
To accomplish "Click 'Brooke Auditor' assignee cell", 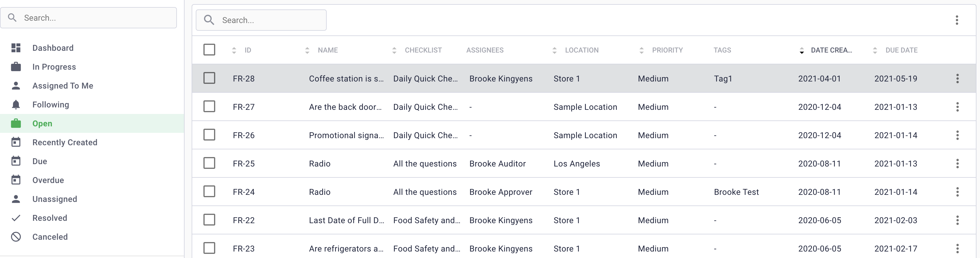I will [497, 164].
